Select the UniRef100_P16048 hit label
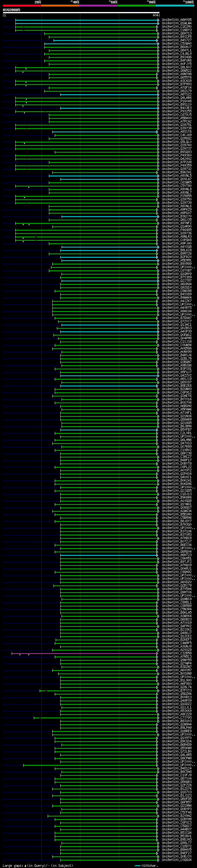Screen dimensions: 197x868 [176, 101]
